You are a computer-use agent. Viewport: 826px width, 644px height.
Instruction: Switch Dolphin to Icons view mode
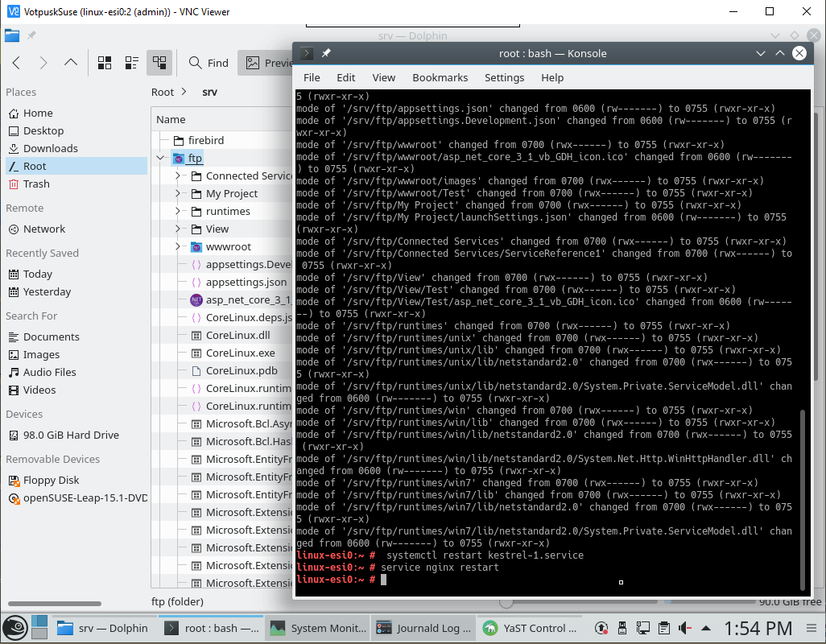(105, 63)
